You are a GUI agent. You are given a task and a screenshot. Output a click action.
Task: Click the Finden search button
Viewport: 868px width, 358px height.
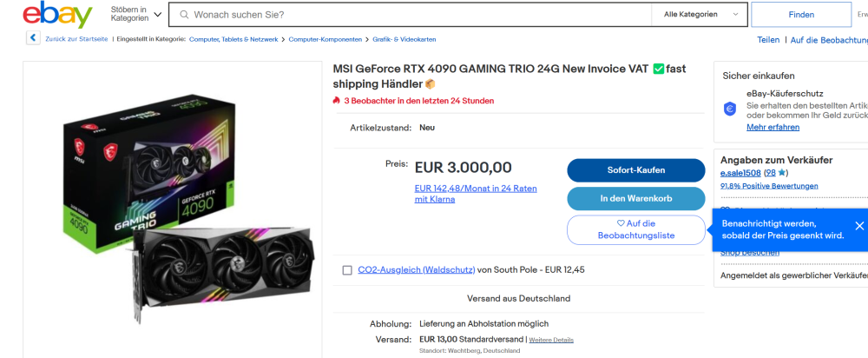[x=801, y=15]
